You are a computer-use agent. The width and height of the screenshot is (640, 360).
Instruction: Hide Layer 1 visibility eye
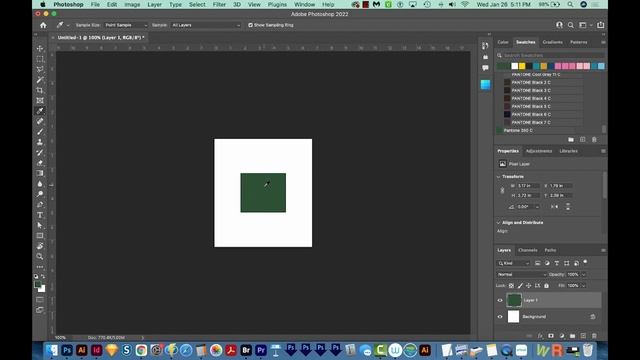click(500, 300)
